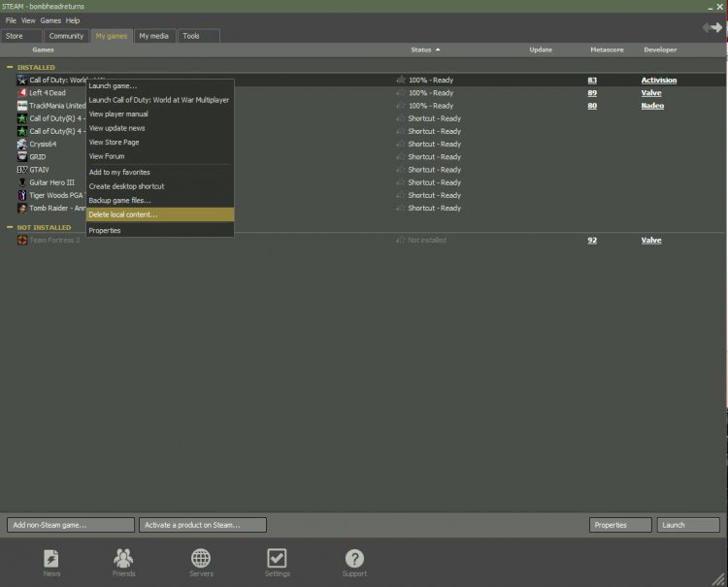The height and width of the screenshot is (587, 728).
Task: Toggle favorite star for Left 4 Dead
Action: coord(401,93)
